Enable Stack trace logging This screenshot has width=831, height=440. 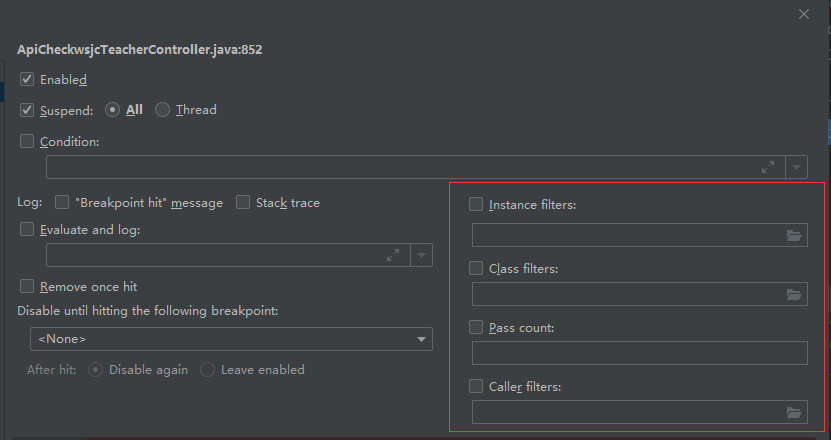243,203
